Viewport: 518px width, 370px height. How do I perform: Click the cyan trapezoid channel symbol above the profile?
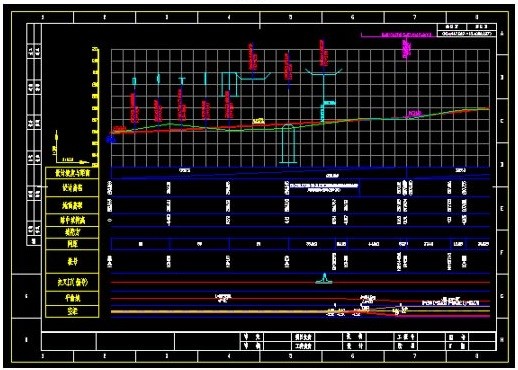tap(254, 76)
